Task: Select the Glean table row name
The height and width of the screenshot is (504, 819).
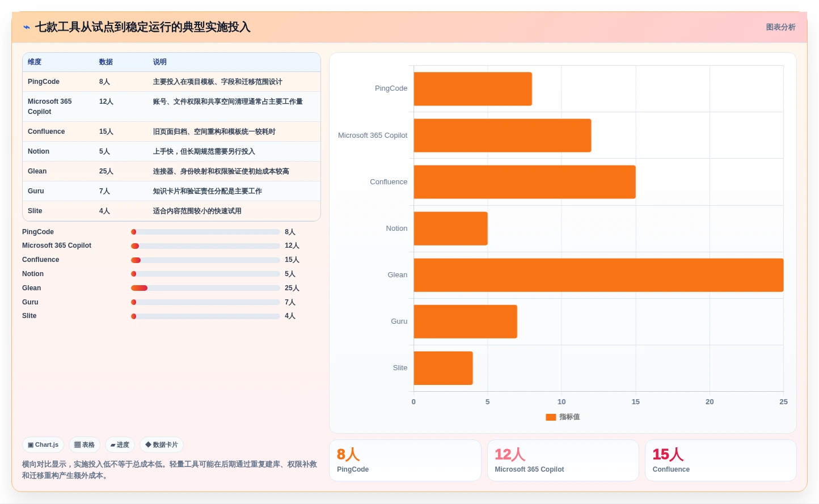Action: click(37, 171)
